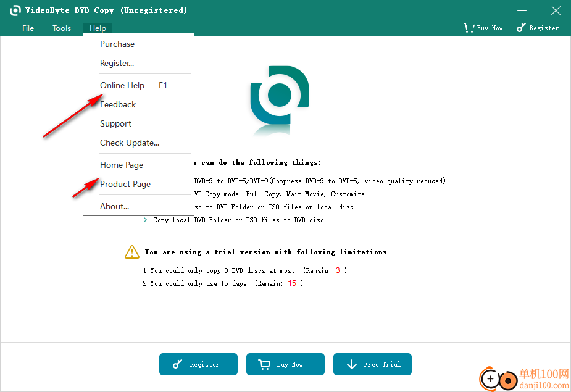This screenshot has height=392, width=571.
Task: Click the 'only use 15 days' line
Action: [x=223, y=283]
